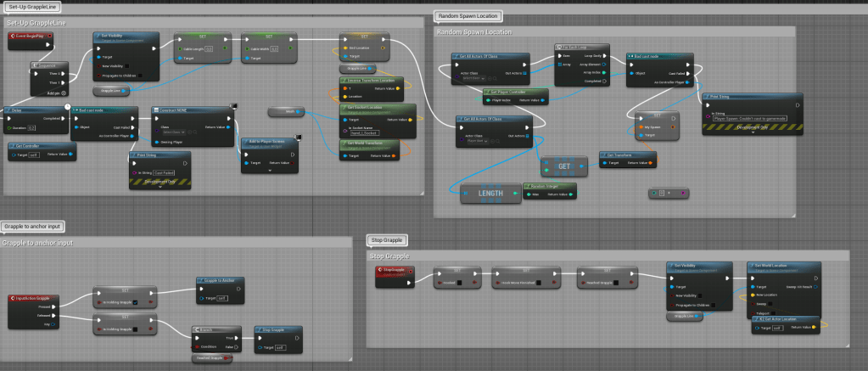The height and width of the screenshot is (371, 868).
Task: Select the Random Integer node
Action: click(x=550, y=185)
